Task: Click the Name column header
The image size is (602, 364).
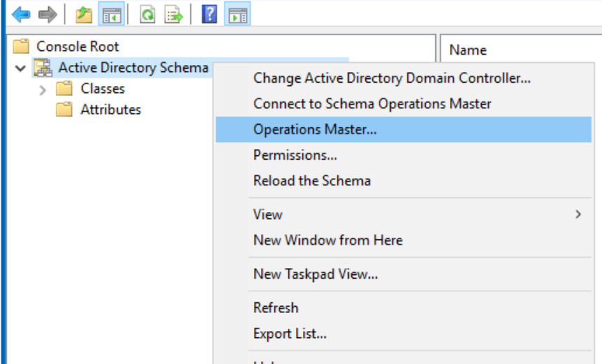Action: (x=468, y=50)
